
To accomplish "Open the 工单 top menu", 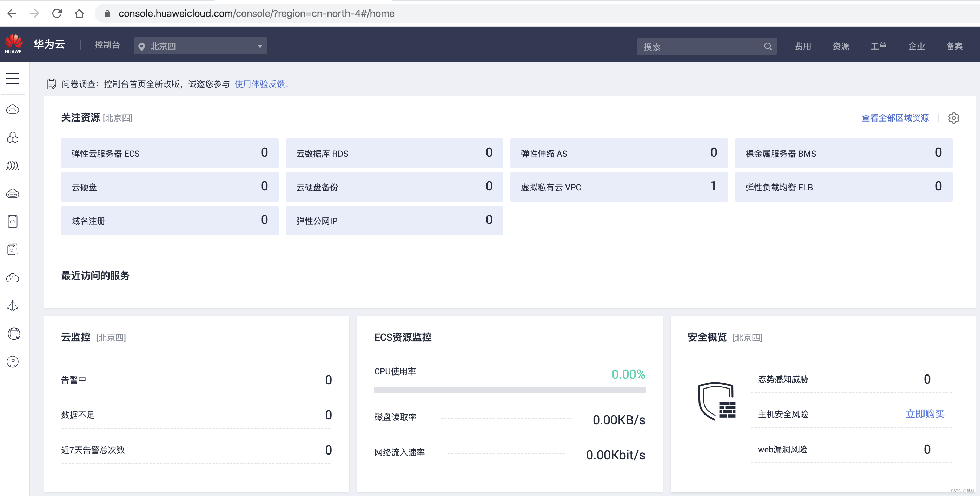I will point(879,46).
